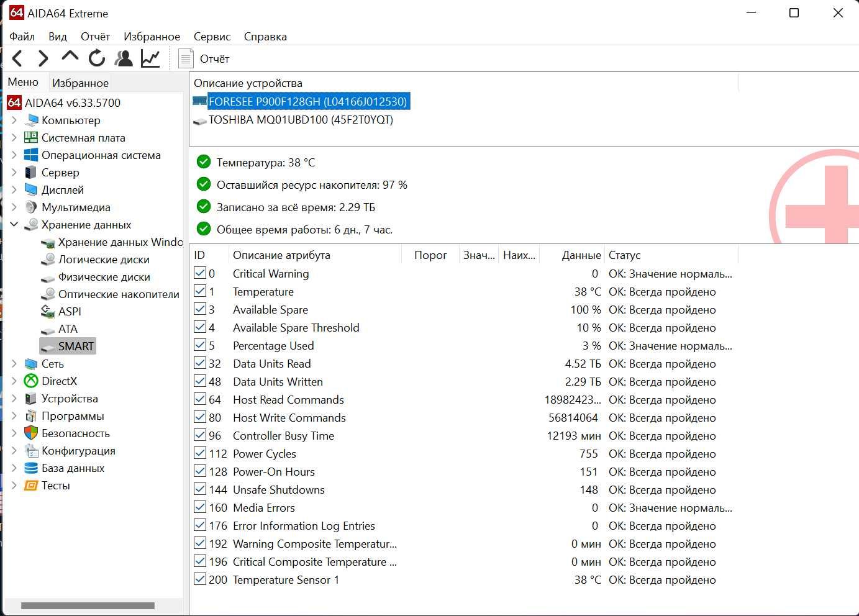Select the Программы icon in the tree
Screen dimensions: 859x616
tap(31, 415)
